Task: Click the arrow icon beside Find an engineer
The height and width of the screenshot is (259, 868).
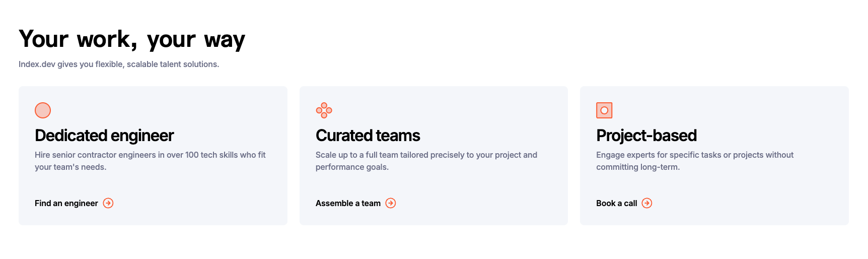Action: point(108,203)
